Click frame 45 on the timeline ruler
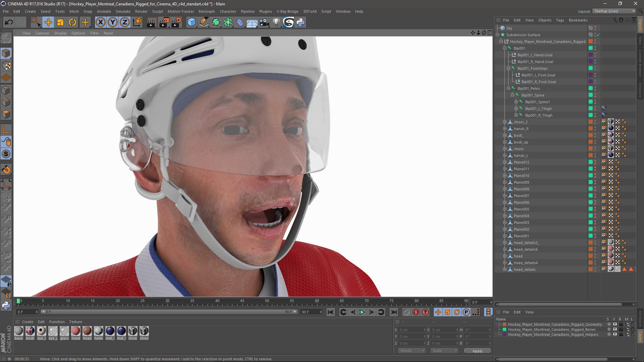This screenshot has width=644, height=362. point(242,301)
